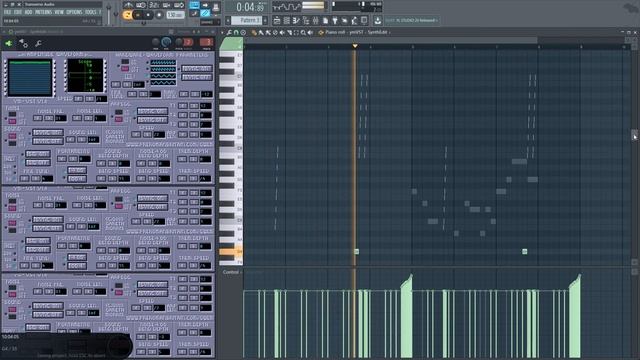Screen dimensions: 640x360
Task: Open the global snap selector dropdown
Action: point(209,22)
